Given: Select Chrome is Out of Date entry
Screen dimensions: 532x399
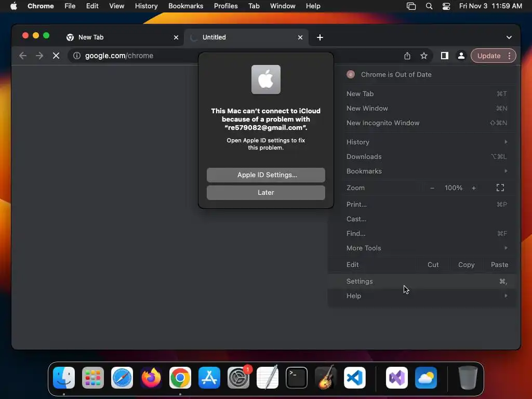Looking at the screenshot, I should [x=422, y=75].
